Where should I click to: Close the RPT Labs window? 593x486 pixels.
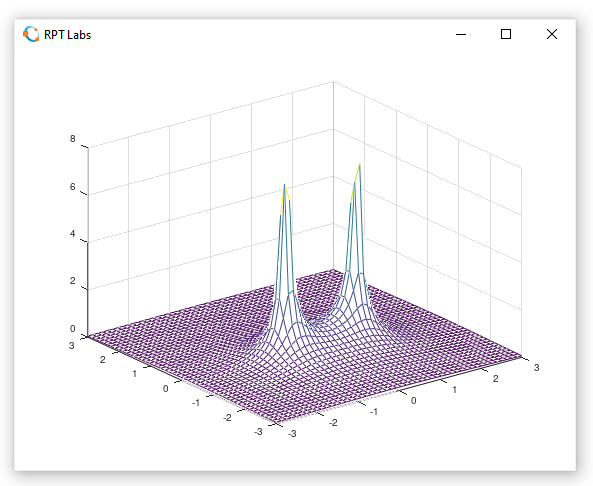[552, 34]
